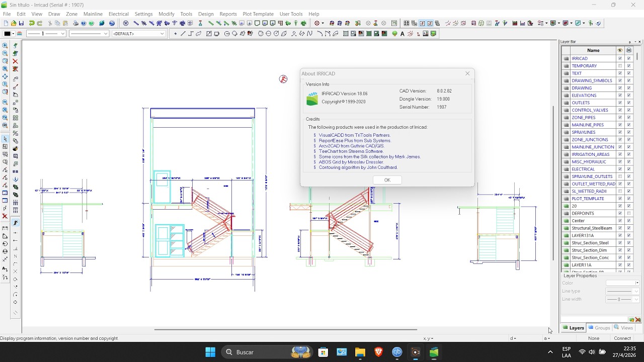Close the About IRRICAD dialog
This screenshot has width=644, height=362.
(x=467, y=73)
